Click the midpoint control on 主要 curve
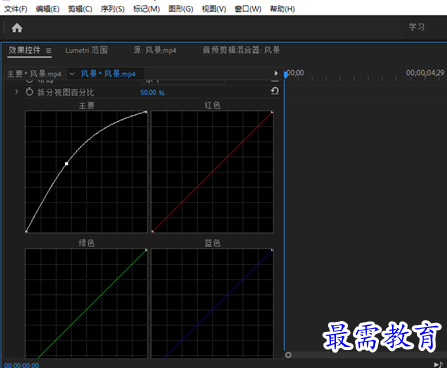 pyautogui.click(x=67, y=164)
